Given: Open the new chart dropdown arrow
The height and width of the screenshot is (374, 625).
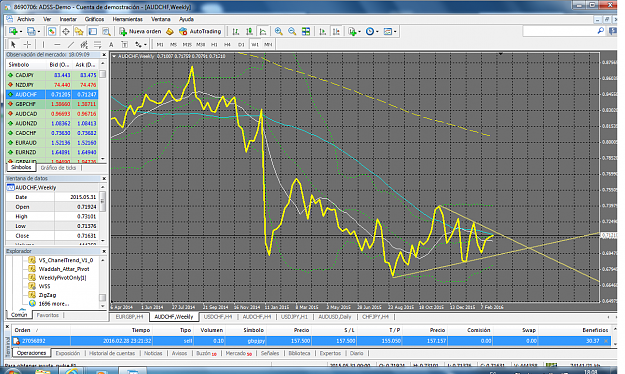Looking at the screenshot, I should (21, 31).
